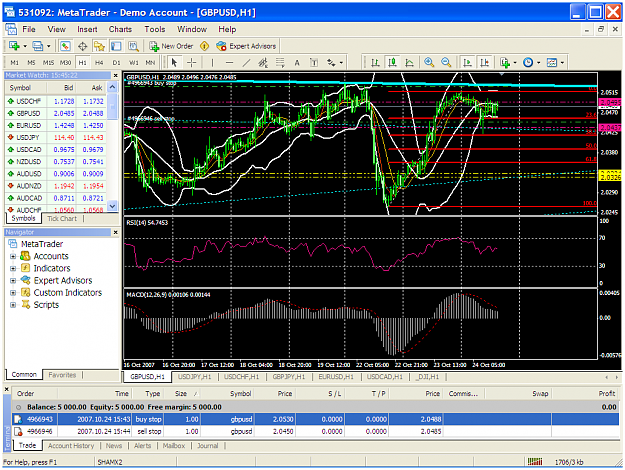625x470 pixels.
Task: Expand the Scripts tree node
Action: pyautogui.click(x=13, y=305)
